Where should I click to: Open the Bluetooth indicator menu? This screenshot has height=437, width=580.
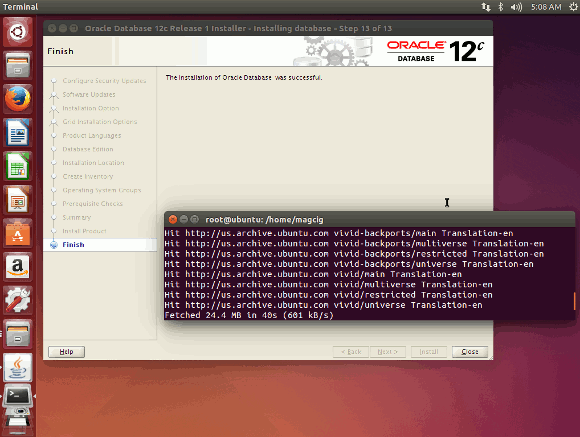click(501, 7)
